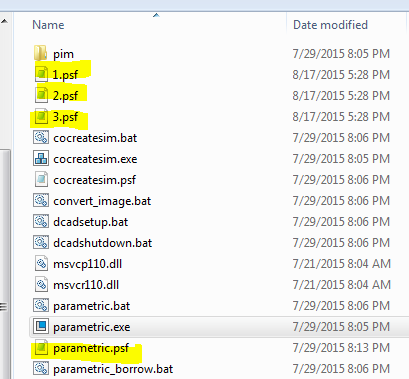The height and width of the screenshot is (379, 409).
Task: Click the date modified of 3.psf
Action: (x=341, y=117)
